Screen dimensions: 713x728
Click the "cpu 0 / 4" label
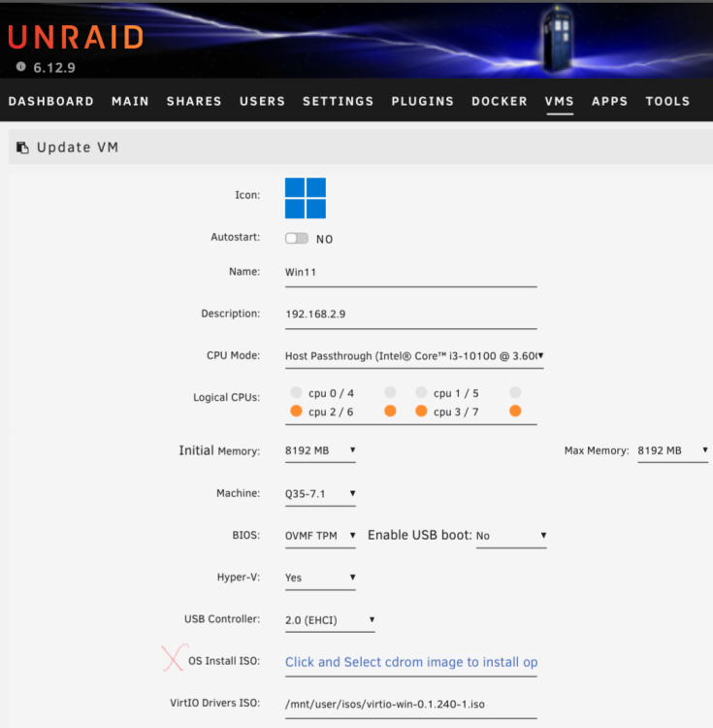(x=331, y=393)
